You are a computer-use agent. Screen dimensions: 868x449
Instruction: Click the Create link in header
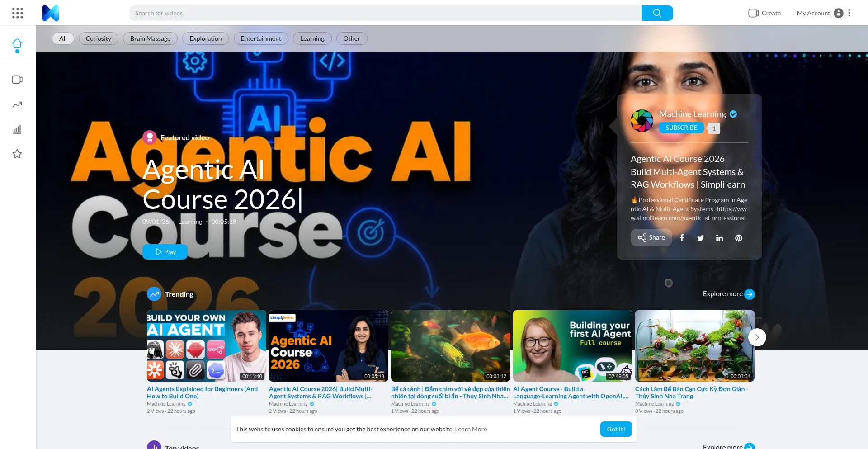(x=771, y=13)
